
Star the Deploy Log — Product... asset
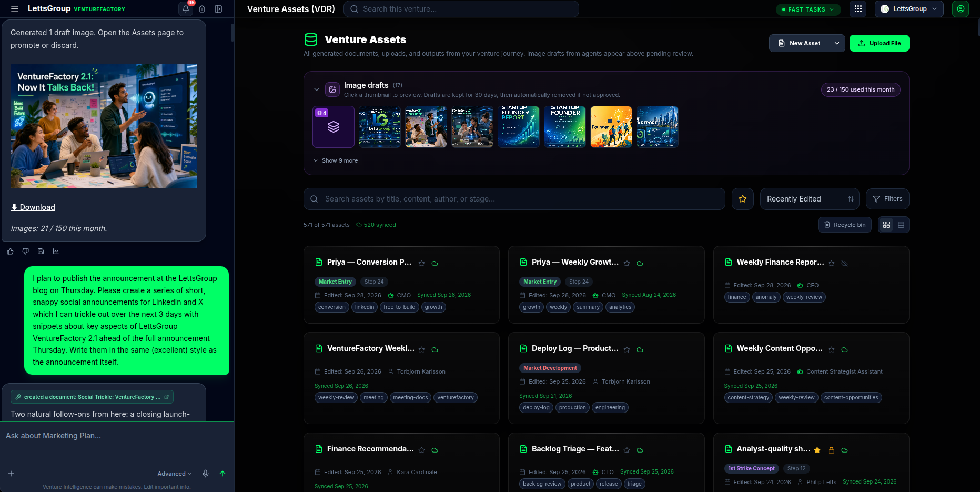627,349
